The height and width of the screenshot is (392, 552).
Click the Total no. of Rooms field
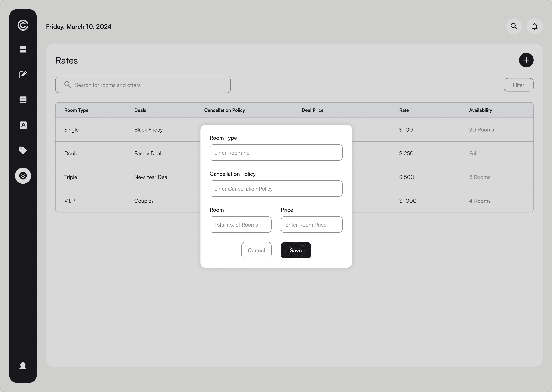240,225
